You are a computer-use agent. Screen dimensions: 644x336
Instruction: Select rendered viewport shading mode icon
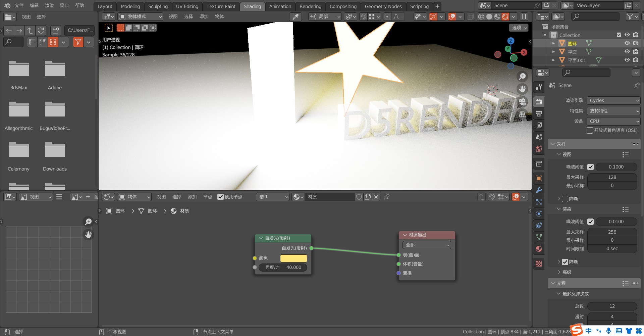[x=505, y=17]
